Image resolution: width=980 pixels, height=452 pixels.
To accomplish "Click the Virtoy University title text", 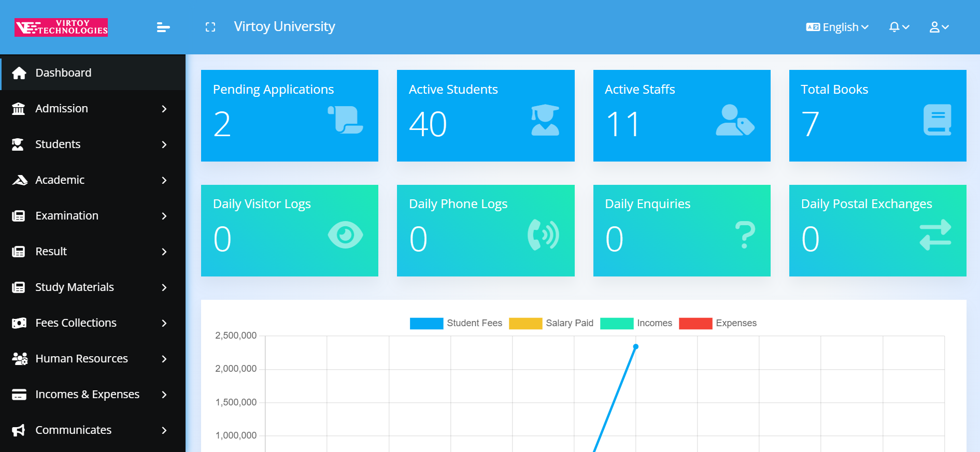I will click(x=285, y=27).
